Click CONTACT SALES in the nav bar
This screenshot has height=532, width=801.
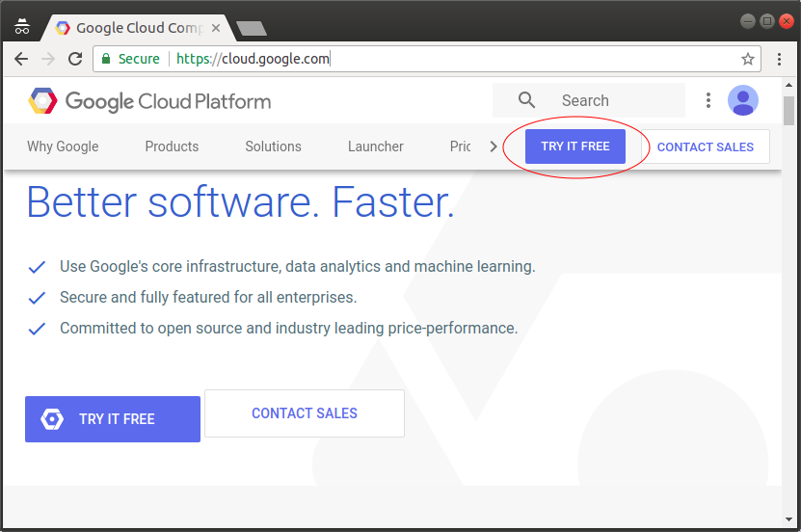point(706,146)
